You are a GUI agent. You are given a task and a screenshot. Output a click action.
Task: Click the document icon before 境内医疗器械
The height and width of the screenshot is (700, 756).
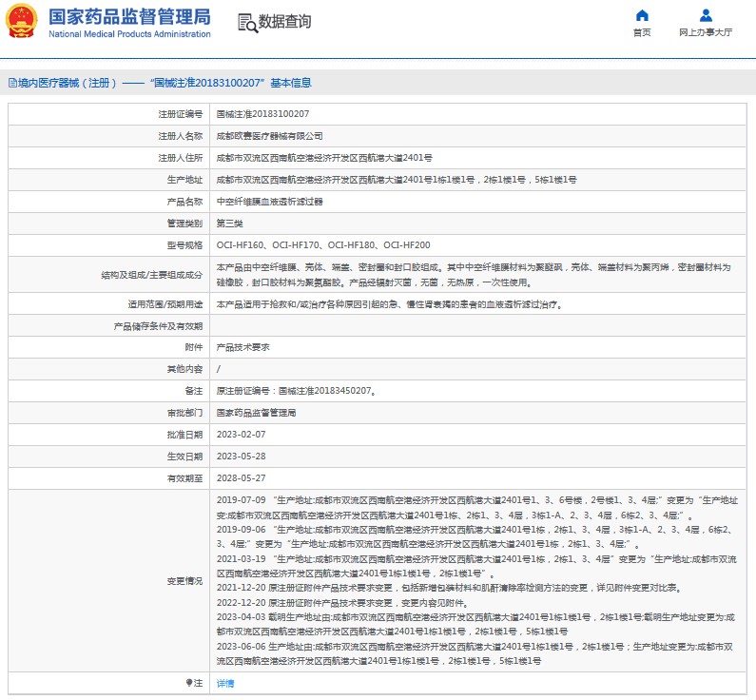tap(12, 83)
